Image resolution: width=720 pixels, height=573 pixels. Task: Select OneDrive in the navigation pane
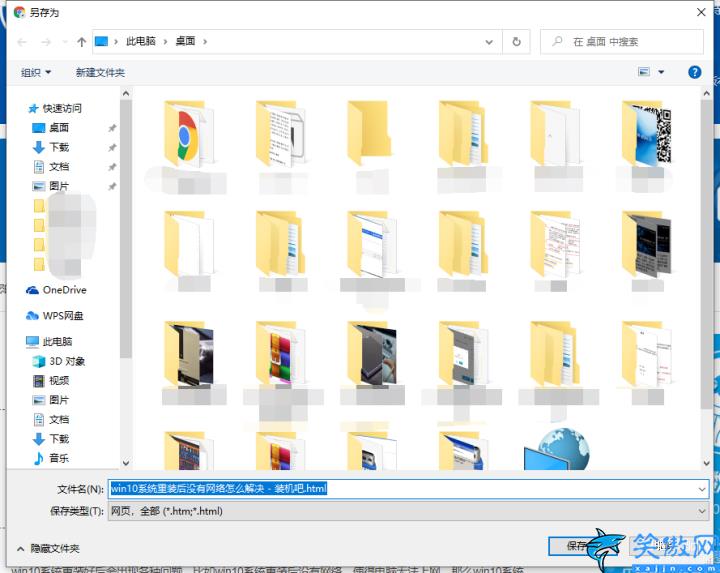click(x=56, y=290)
